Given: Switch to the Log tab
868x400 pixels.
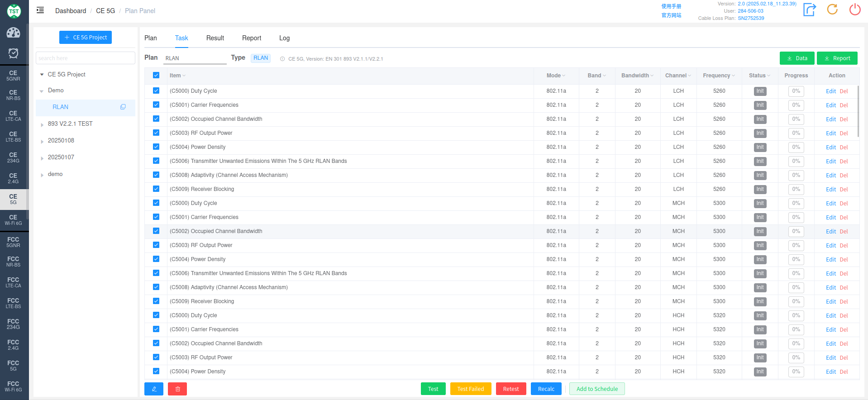Looking at the screenshot, I should click(x=284, y=38).
